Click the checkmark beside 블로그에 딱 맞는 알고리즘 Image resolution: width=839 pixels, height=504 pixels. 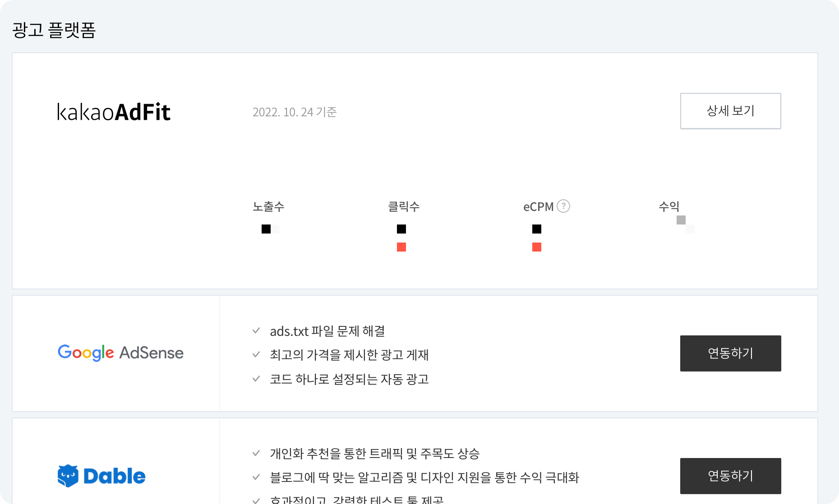coord(256,477)
